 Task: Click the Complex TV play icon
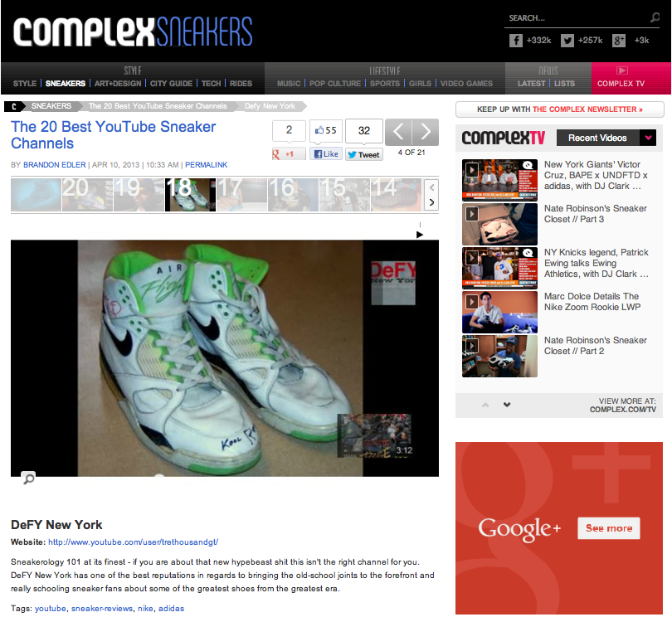[x=622, y=70]
